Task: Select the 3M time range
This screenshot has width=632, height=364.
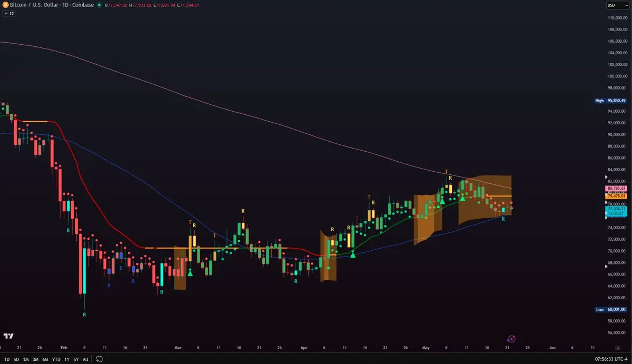Action: 35,359
